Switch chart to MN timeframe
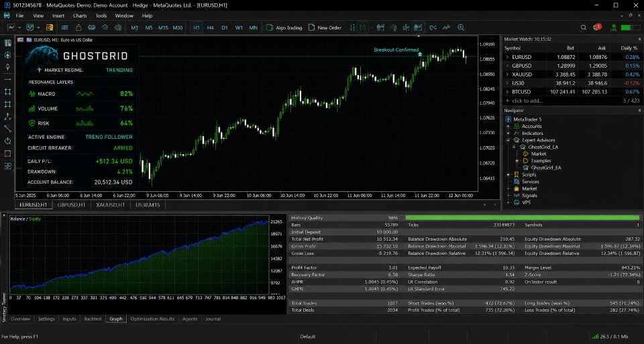 (254, 28)
